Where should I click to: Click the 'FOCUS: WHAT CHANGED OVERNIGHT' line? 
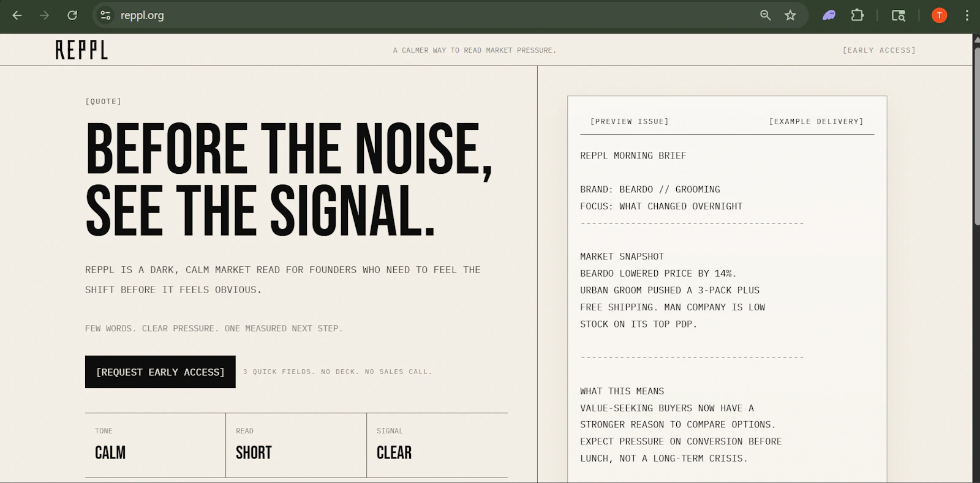pos(661,206)
